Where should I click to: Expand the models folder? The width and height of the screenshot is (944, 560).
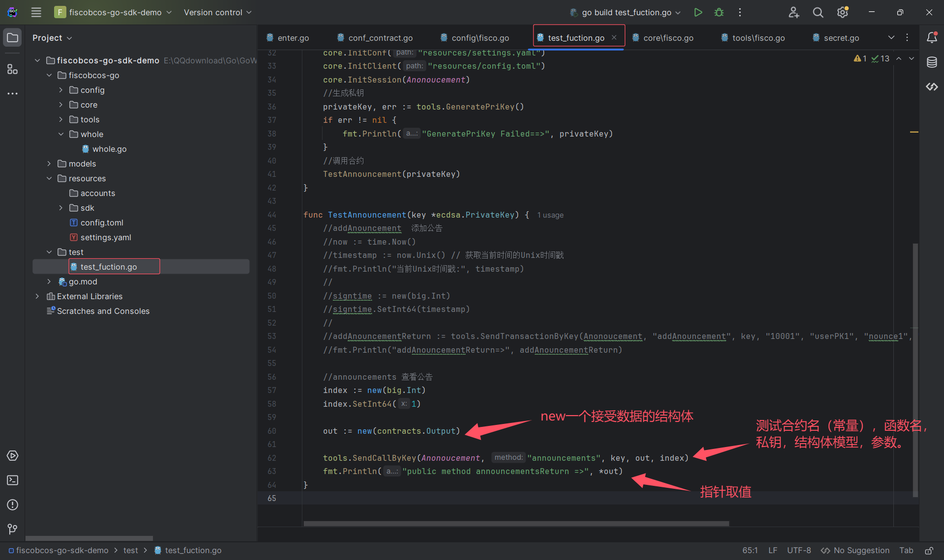click(49, 164)
